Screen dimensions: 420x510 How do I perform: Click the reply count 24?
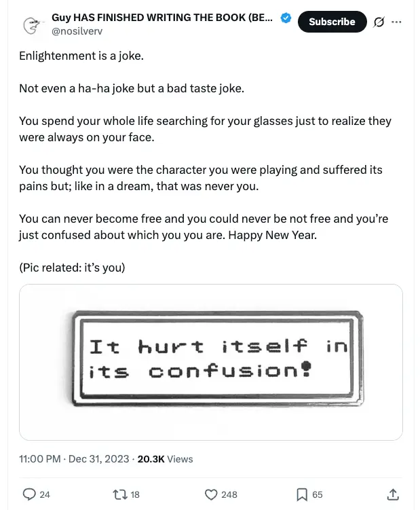click(45, 494)
